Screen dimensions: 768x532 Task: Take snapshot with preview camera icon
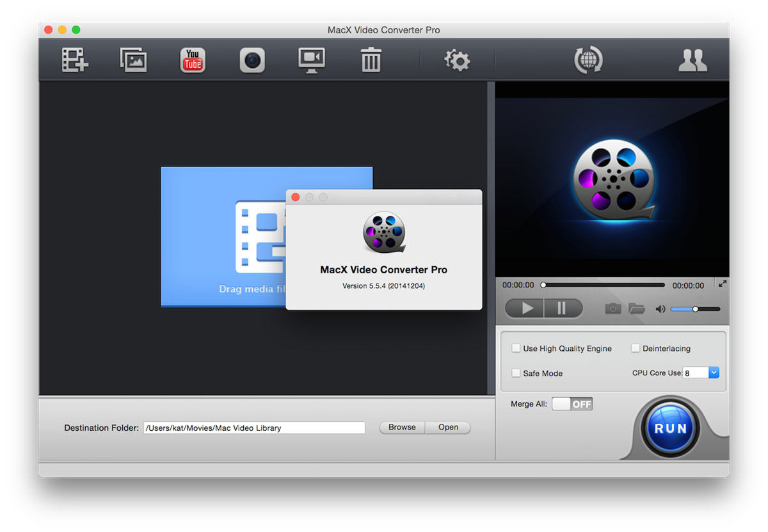613,309
